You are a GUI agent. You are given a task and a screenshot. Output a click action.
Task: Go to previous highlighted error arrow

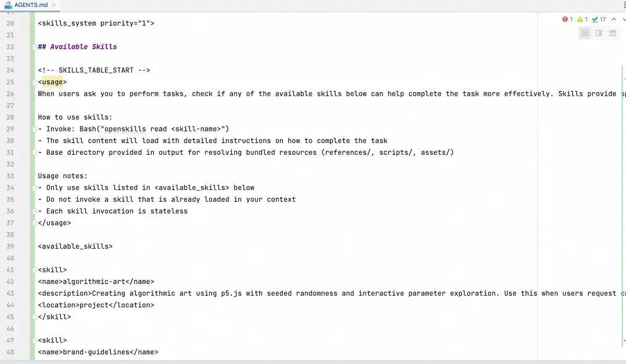point(614,20)
